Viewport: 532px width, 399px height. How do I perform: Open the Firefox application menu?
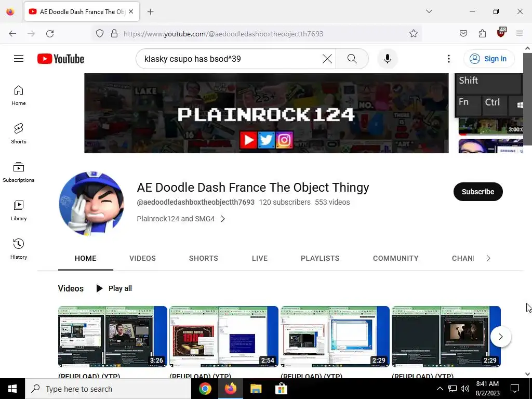(520, 33)
